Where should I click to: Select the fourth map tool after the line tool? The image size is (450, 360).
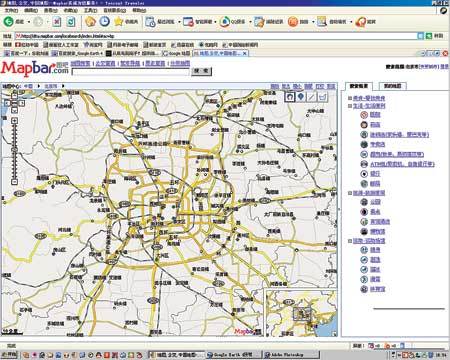click(x=322, y=97)
